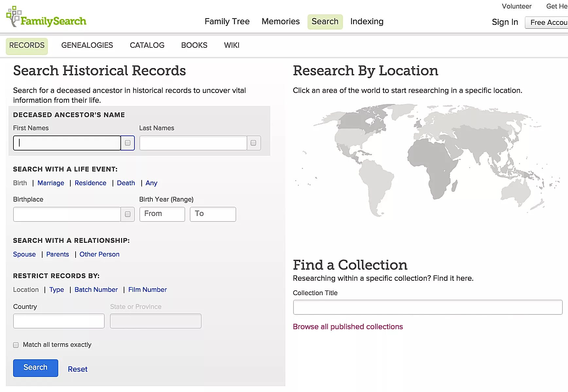Open the Search menu in top navigation
The width and height of the screenshot is (568, 392).
(x=325, y=22)
